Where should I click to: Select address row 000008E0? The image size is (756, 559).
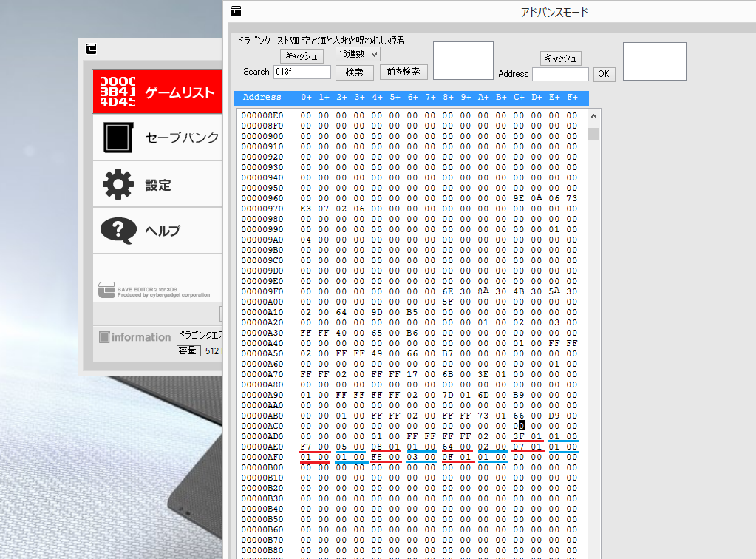pos(262,116)
